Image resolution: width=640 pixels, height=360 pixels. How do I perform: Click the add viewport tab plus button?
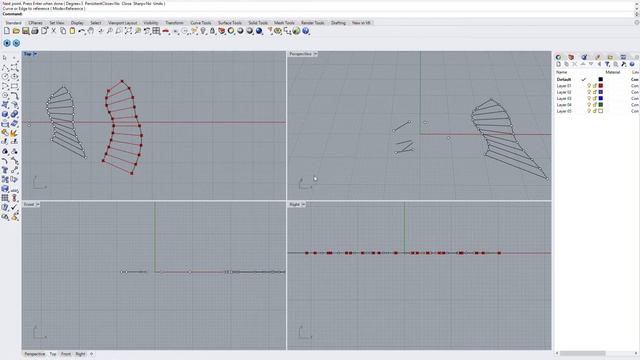pos(91,354)
